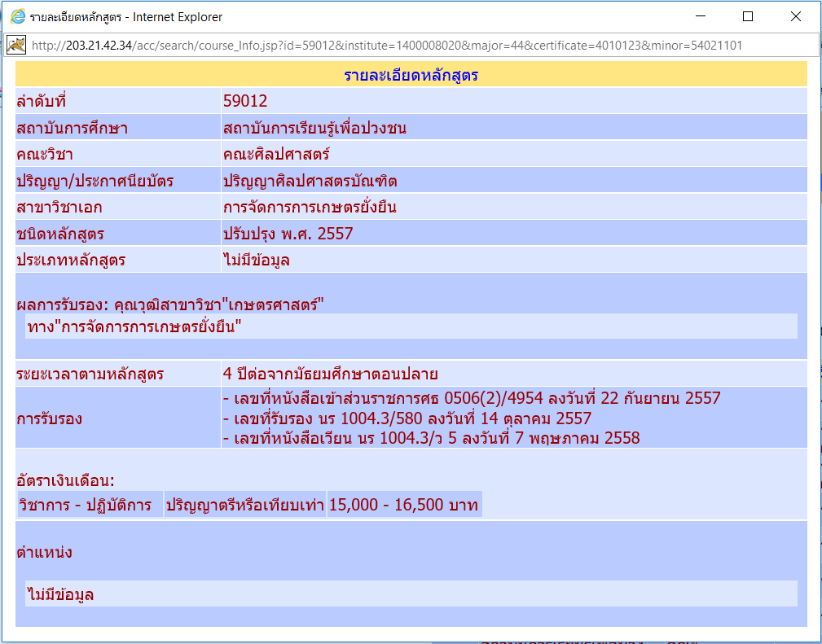Click institute name สถาบันการเรียนรู้เพื่อปวงชน
The image size is (822, 644).
(314, 128)
